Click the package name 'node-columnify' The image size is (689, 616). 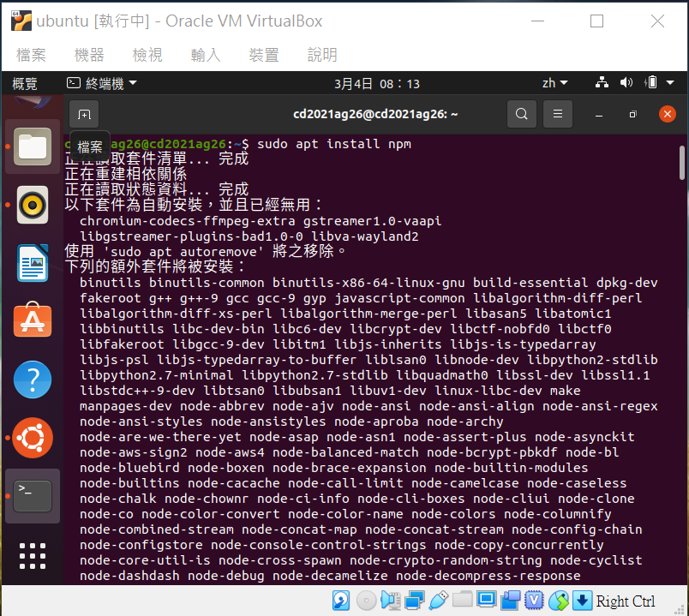[x=557, y=514]
